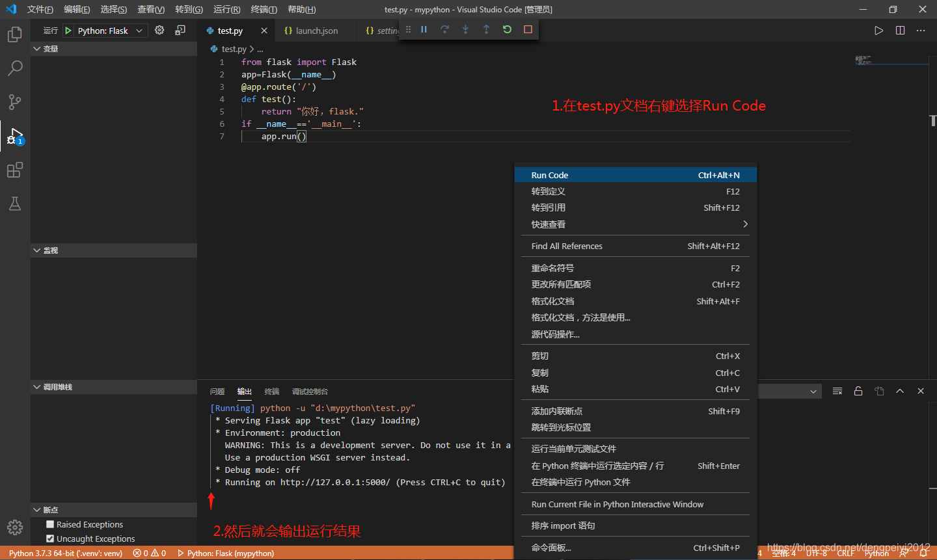Collapse the 监视 section
The image size is (937, 560).
point(114,250)
